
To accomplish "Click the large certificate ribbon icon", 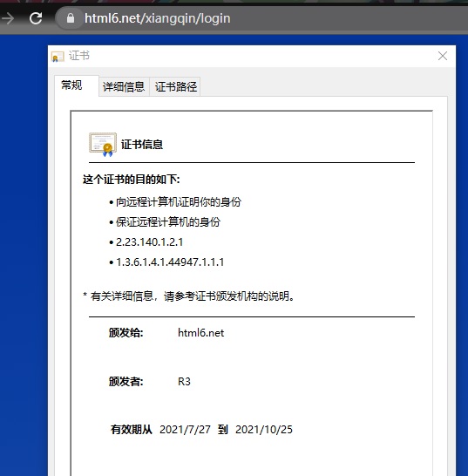I will 103,144.
